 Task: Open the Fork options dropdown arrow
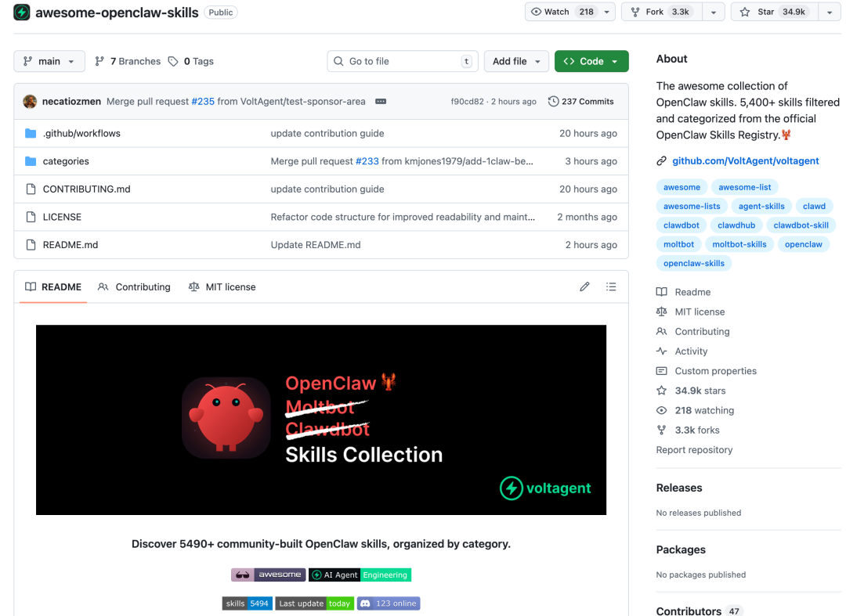[x=714, y=12]
